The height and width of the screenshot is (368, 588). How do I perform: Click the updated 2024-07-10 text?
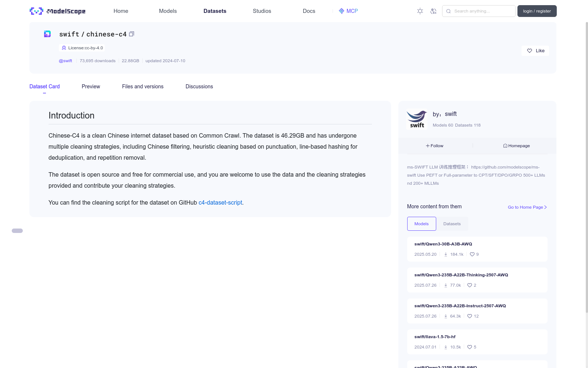165,61
